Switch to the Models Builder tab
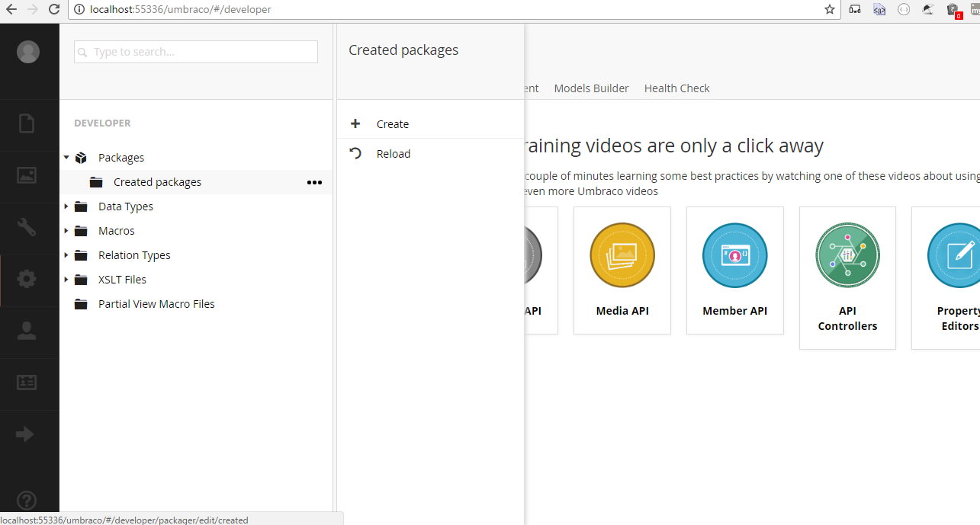This screenshot has height=525, width=980. (x=591, y=88)
